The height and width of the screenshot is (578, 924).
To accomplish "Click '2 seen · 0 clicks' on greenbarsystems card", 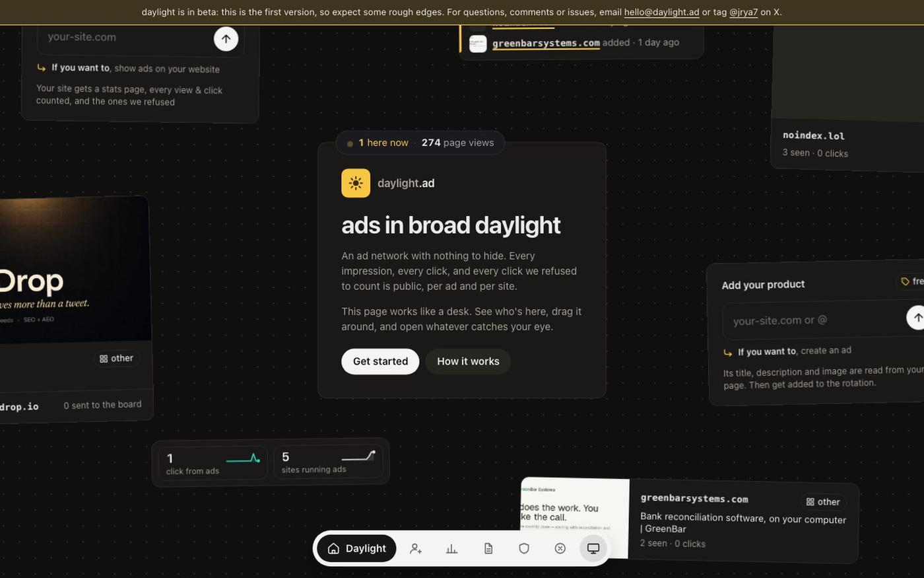I will (x=673, y=543).
